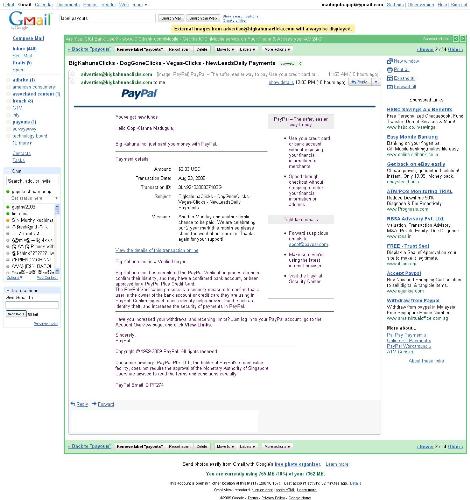Click View the details of this transaction online

point(157,250)
